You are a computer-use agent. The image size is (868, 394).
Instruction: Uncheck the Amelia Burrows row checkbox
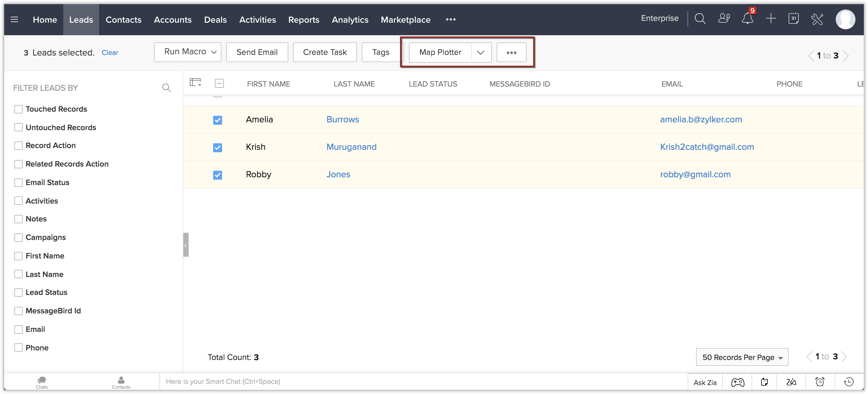(218, 120)
